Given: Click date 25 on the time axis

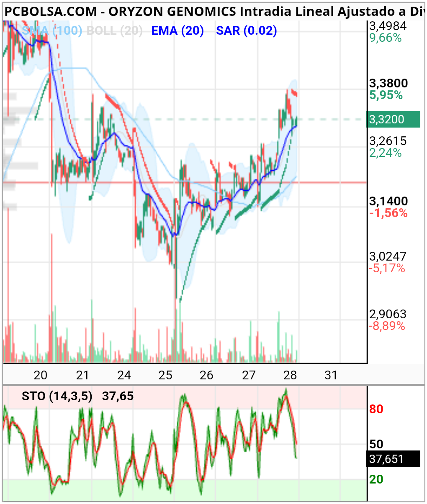Looking at the screenshot, I should point(165,375).
